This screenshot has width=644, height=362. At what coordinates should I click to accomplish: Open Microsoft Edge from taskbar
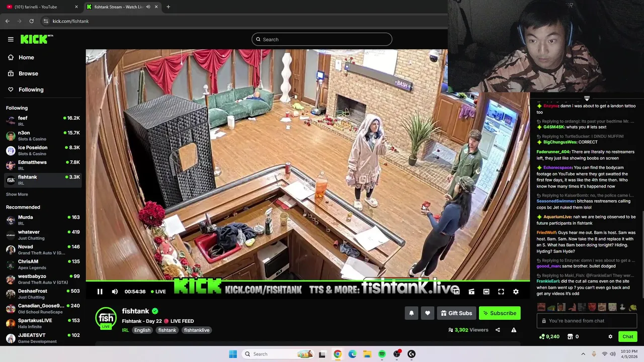(x=352, y=354)
